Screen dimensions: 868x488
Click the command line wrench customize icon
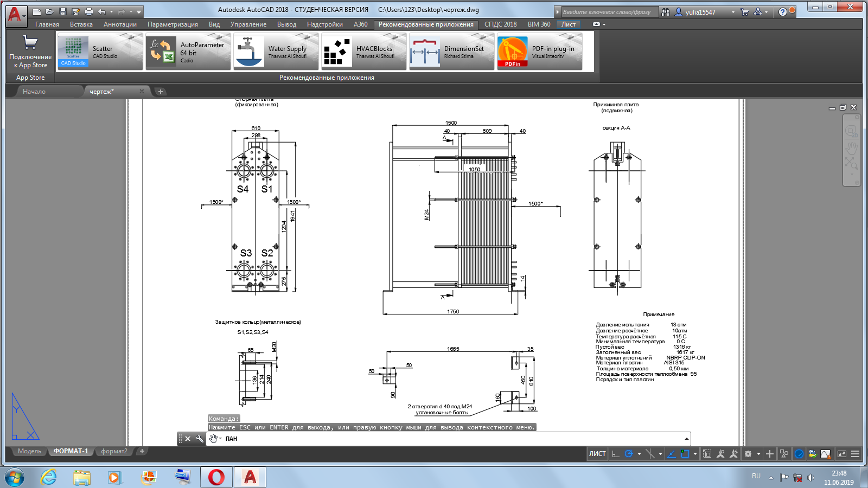[x=199, y=439]
